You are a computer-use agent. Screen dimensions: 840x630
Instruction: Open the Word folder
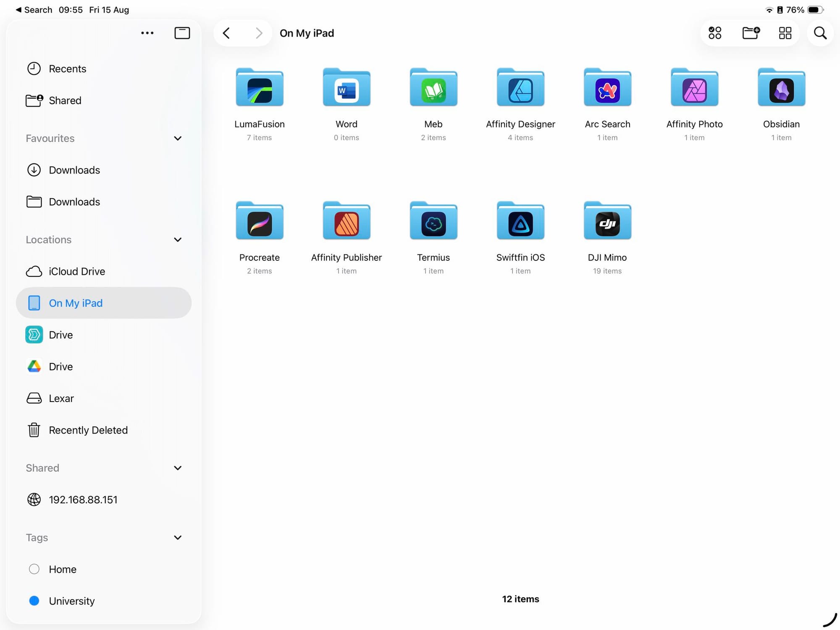346,87
